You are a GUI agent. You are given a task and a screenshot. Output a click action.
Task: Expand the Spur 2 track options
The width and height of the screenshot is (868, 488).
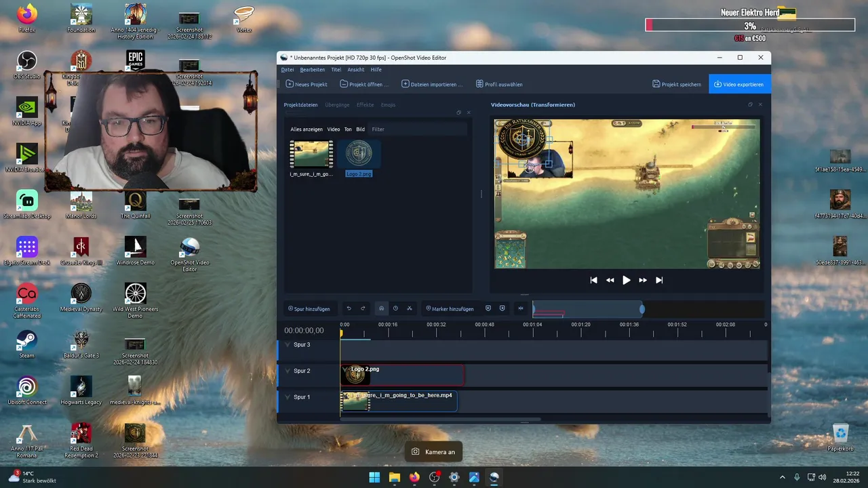click(x=288, y=371)
